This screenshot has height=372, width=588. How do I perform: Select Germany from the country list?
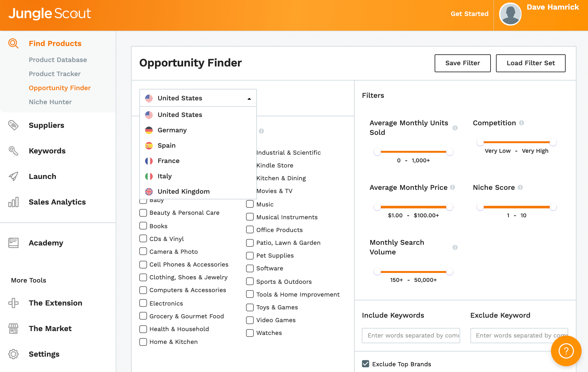click(172, 130)
